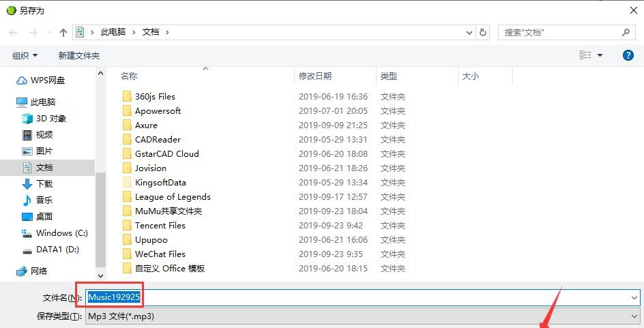Expand address bar history dropdown
The height and width of the screenshot is (328, 644).
469,33
